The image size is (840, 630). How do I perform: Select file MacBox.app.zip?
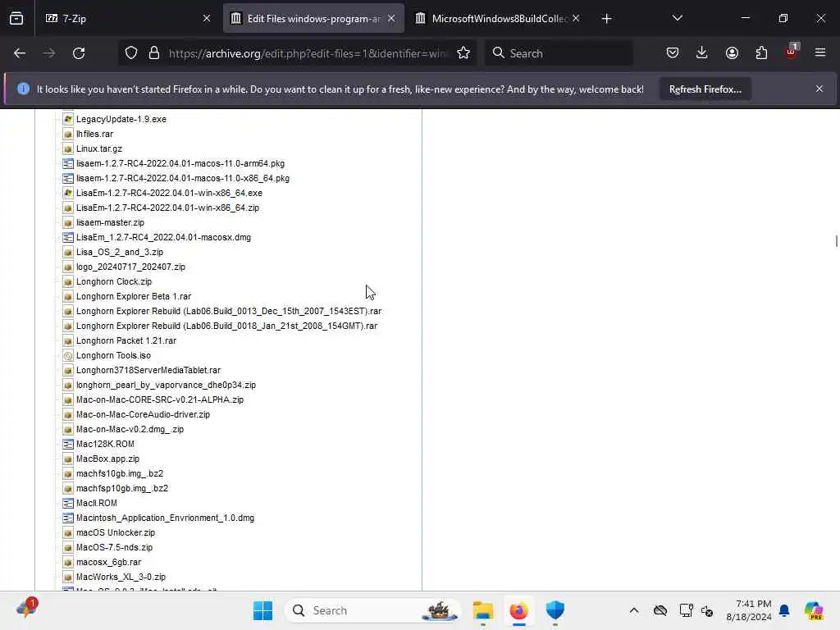click(107, 459)
